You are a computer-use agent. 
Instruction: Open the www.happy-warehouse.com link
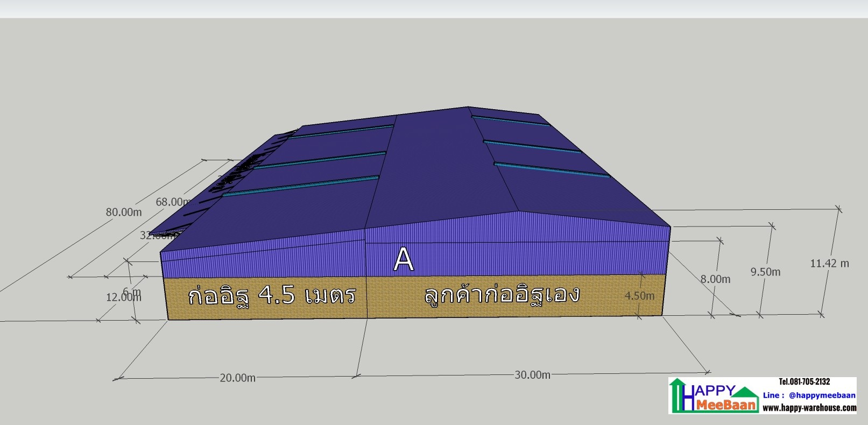pyautogui.click(x=809, y=408)
